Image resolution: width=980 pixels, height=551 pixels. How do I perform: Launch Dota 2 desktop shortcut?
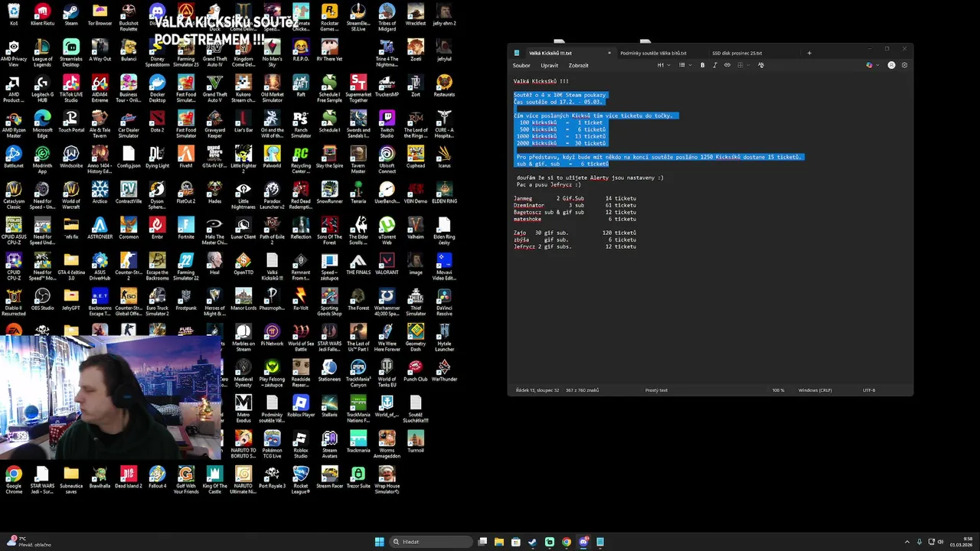pos(157,122)
